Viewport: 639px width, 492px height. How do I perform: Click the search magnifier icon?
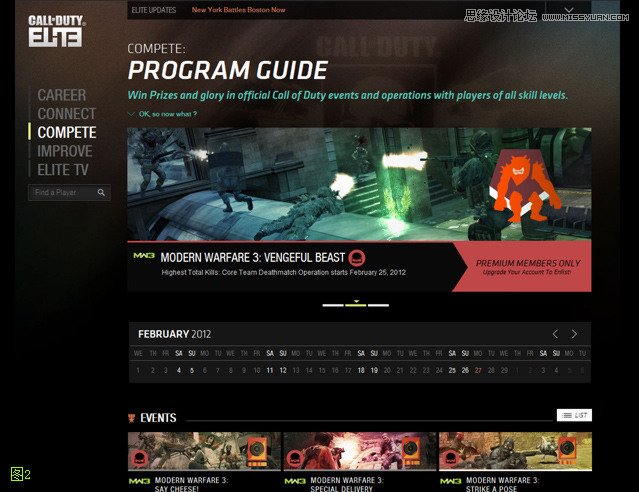click(101, 192)
